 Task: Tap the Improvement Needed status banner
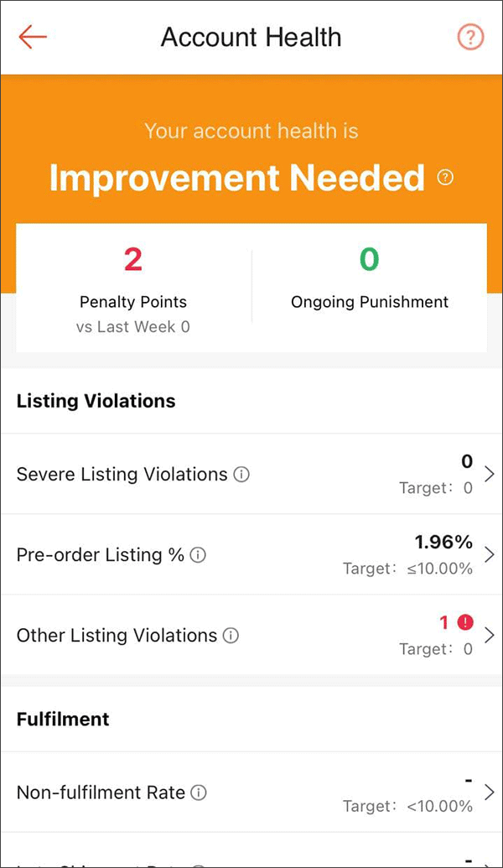tap(235, 178)
